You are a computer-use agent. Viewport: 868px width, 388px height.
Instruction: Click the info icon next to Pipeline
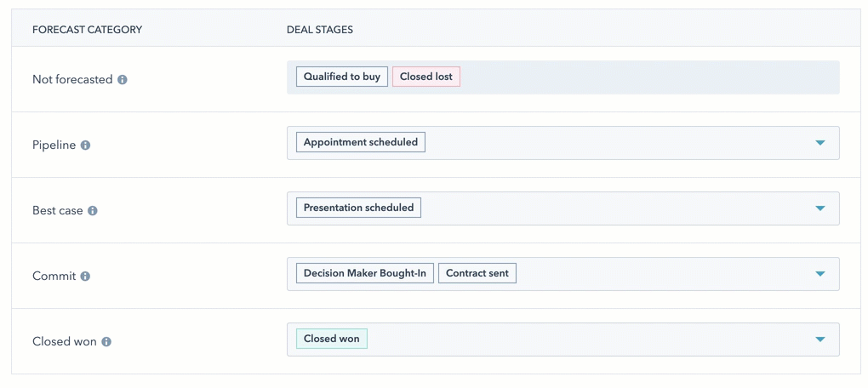85,145
